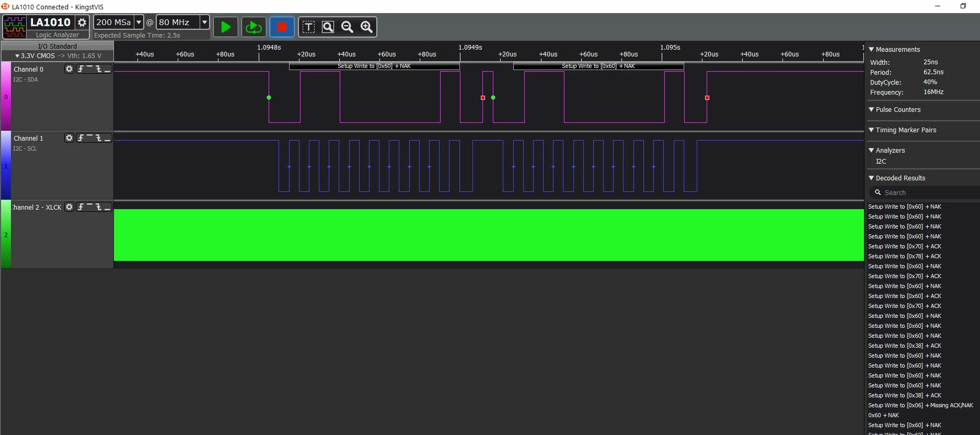This screenshot has width=980, height=435.
Task: Set rising edge trigger on Channel 1
Action: tap(80, 138)
